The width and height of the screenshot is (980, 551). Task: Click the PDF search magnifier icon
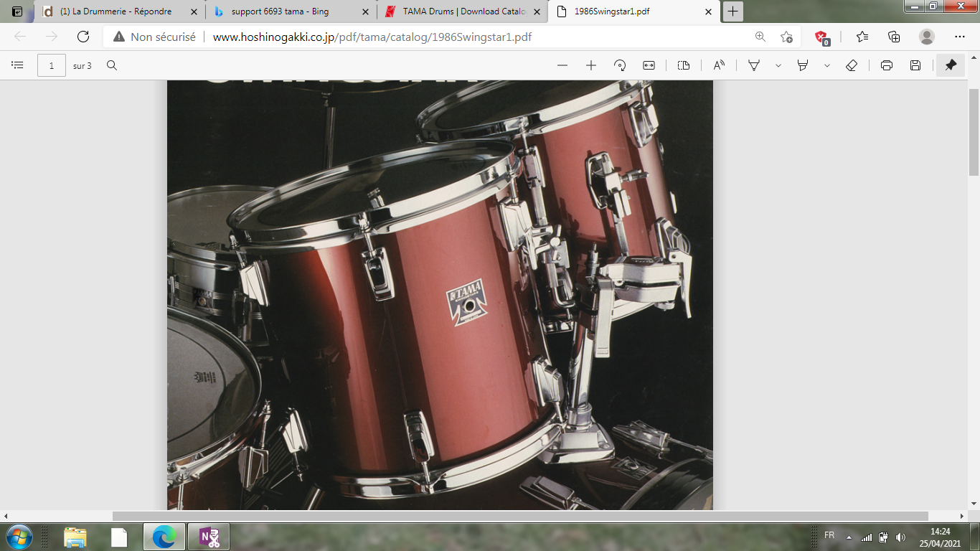pos(112,65)
